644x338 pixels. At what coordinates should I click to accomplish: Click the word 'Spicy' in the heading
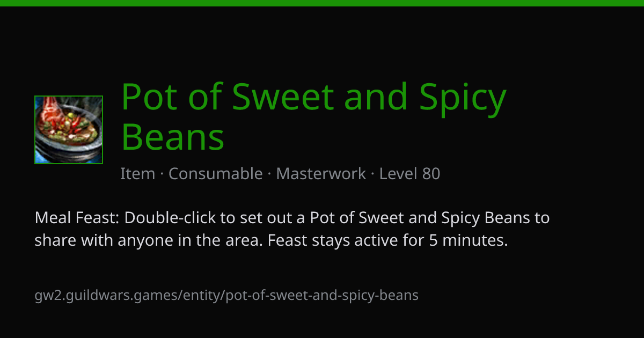[x=462, y=98]
